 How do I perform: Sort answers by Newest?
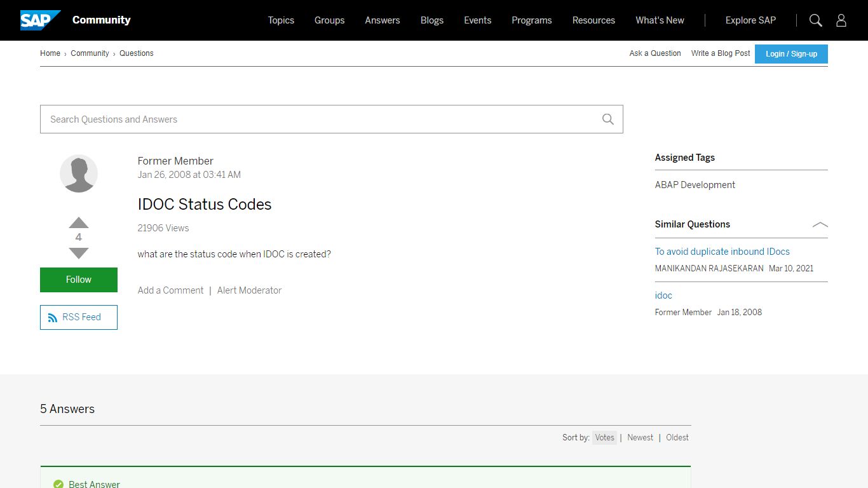pos(640,437)
